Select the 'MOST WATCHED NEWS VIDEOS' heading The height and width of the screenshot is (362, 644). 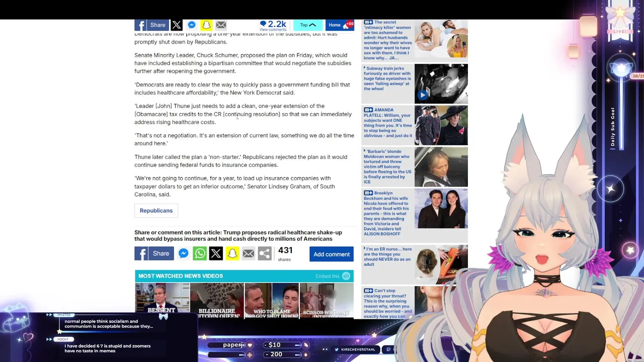tap(181, 276)
